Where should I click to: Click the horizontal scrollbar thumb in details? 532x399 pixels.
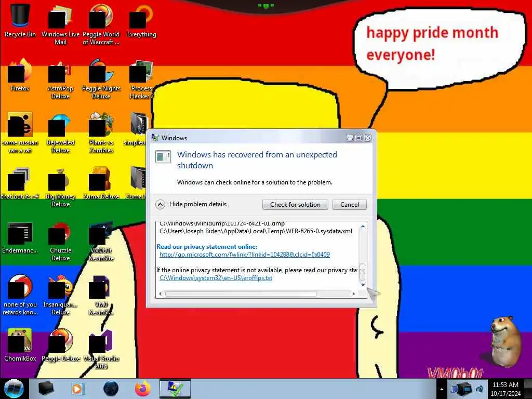click(x=241, y=294)
